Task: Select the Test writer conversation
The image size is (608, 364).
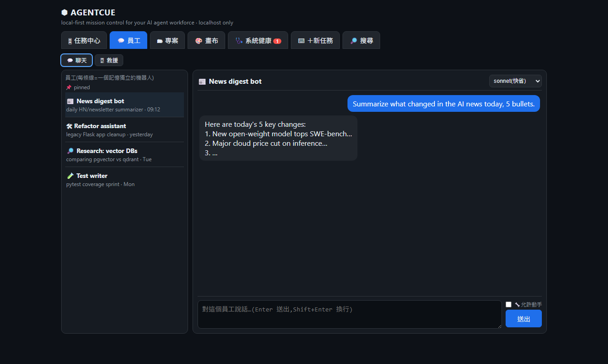Action: pos(125,180)
